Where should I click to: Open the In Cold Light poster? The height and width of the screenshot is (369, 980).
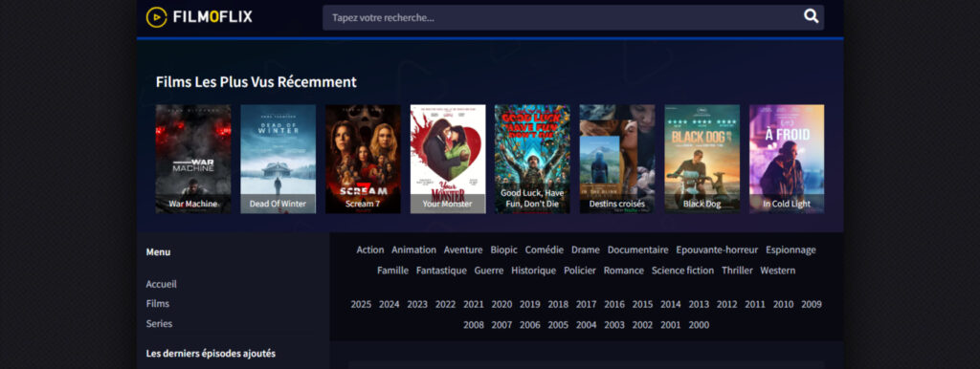pos(787,159)
